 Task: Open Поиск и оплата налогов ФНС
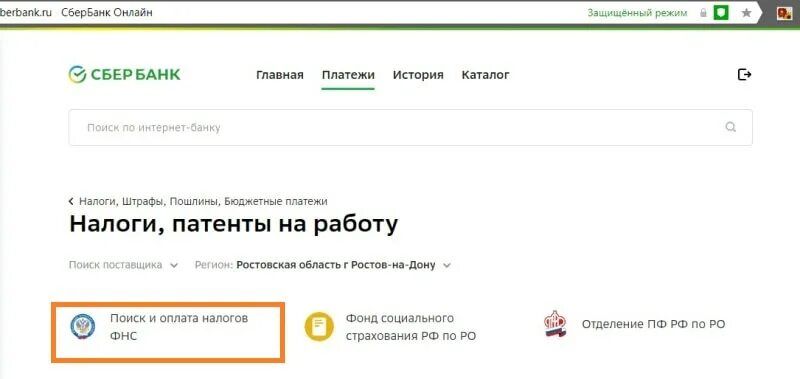168,332
